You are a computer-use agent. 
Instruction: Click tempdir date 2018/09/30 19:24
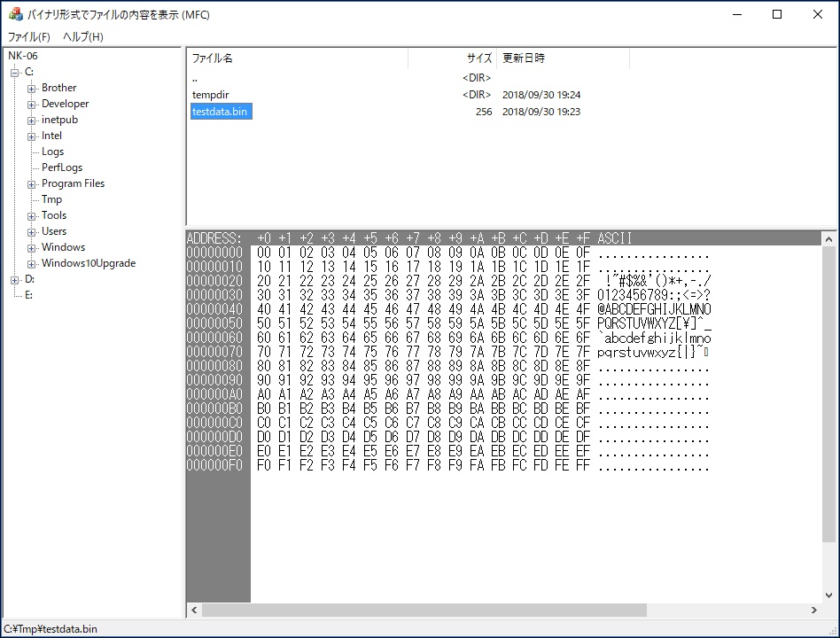pyautogui.click(x=541, y=95)
